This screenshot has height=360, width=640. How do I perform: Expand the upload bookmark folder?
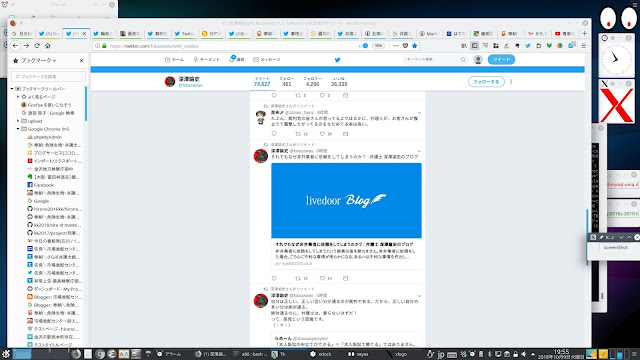[18, 121]
